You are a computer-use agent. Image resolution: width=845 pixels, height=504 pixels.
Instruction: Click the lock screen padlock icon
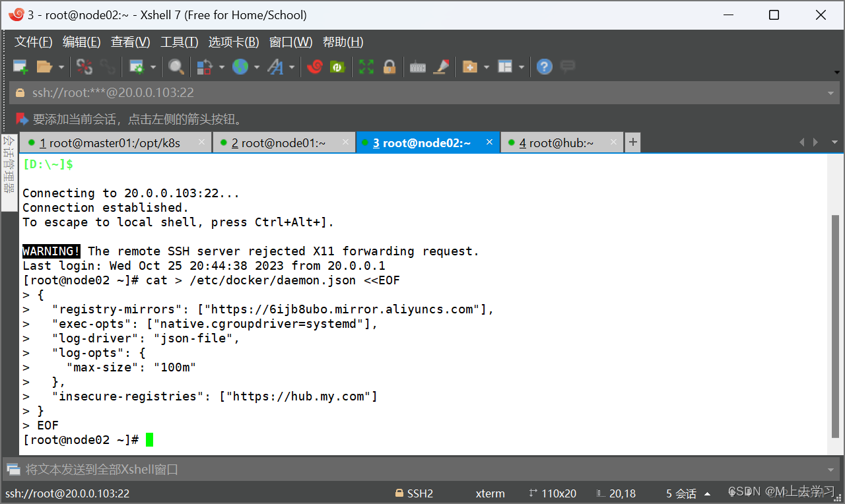tap(389, 67)
